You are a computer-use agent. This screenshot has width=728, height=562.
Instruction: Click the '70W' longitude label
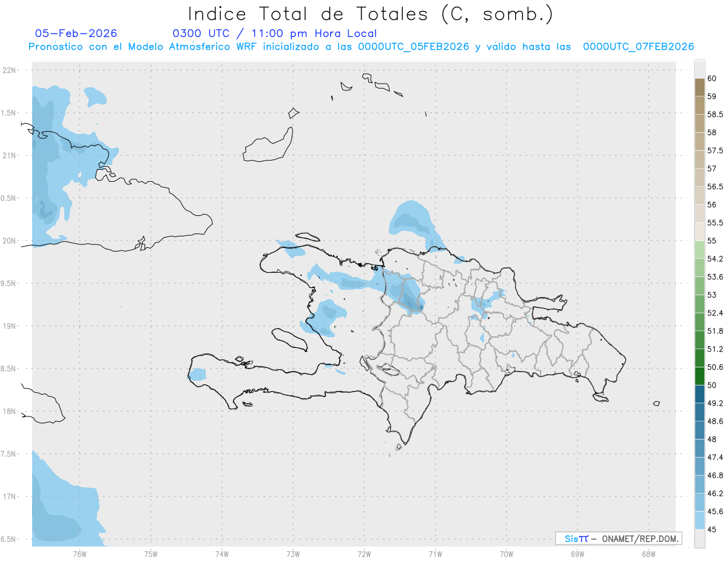[x=506, y=553]
